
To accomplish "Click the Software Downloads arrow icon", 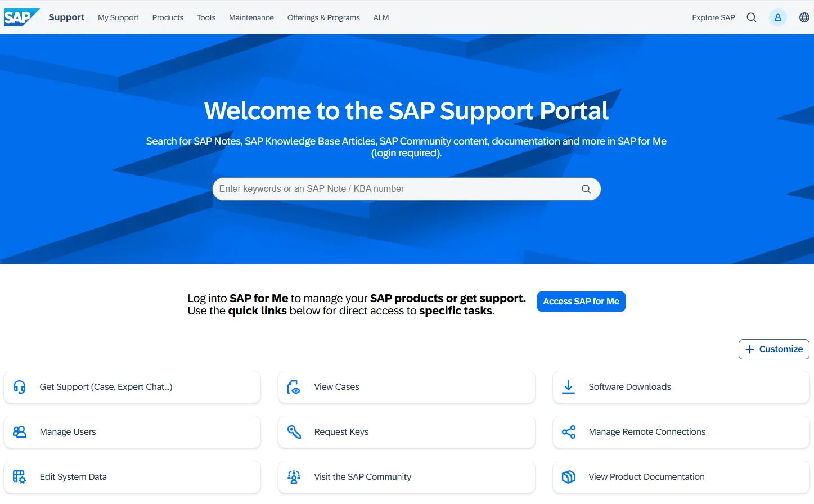I will 568,387.
